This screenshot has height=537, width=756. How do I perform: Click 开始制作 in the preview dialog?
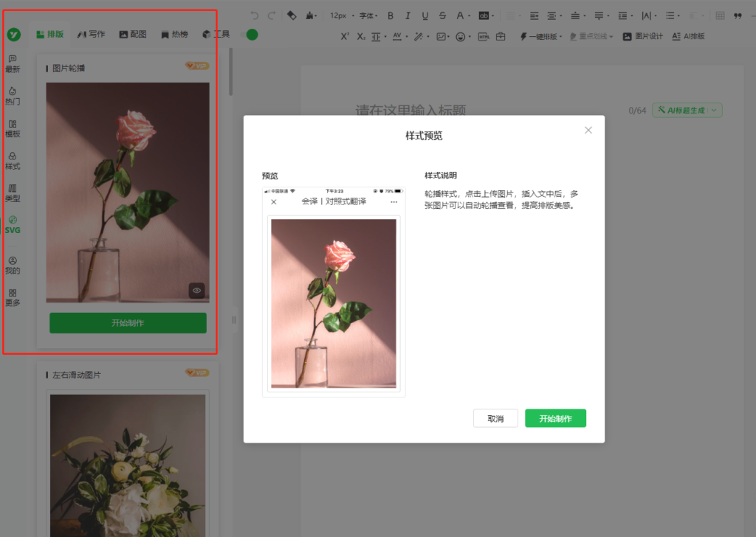(x=555, y=418)
